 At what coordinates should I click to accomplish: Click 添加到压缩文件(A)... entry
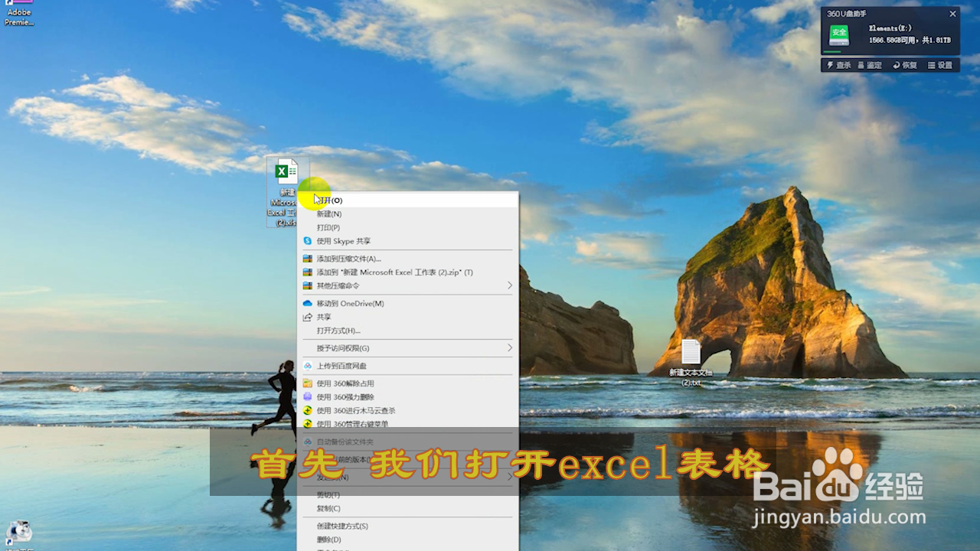coord(408,259)
